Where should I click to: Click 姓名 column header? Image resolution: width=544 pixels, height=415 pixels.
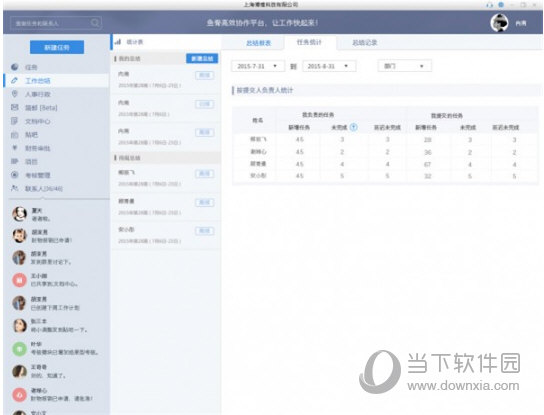257,120
